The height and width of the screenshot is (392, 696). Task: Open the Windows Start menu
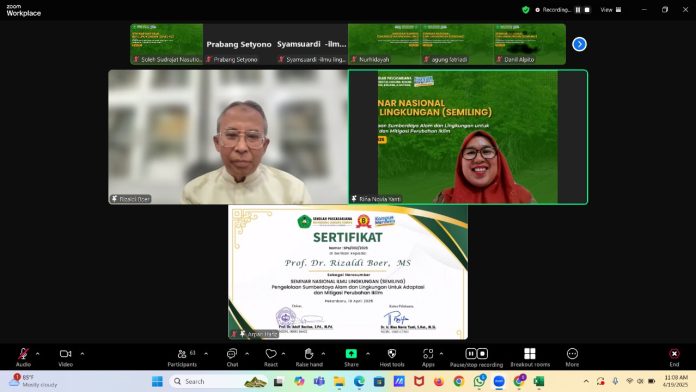click(157, 381)
